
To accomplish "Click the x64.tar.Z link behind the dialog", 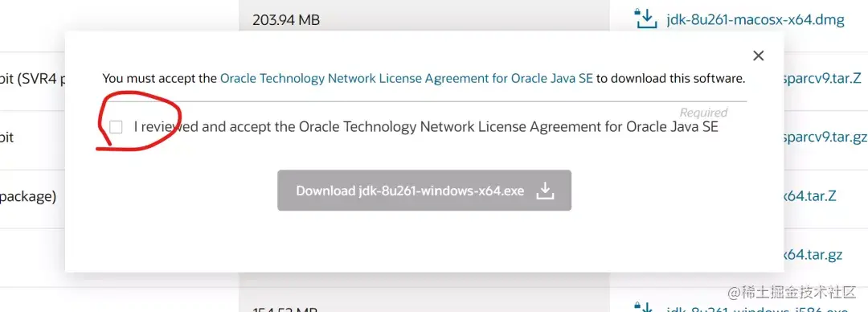I will coord(810,196).
